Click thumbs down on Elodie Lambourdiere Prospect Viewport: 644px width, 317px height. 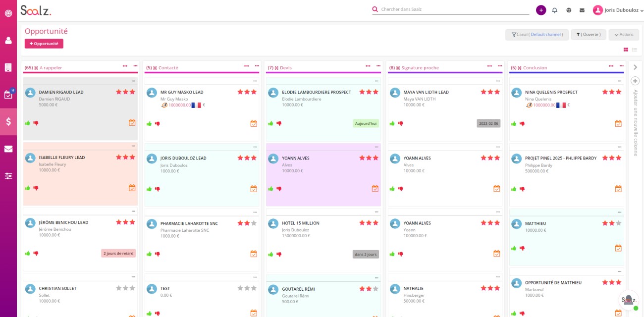[x=279, y=123]
